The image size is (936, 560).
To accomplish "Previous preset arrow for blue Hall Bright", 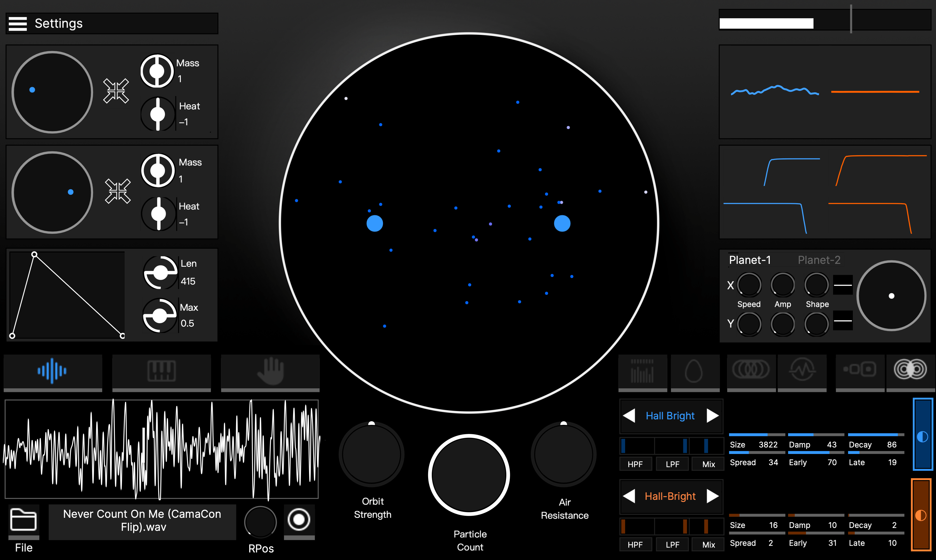I will [x=629, y=415].
